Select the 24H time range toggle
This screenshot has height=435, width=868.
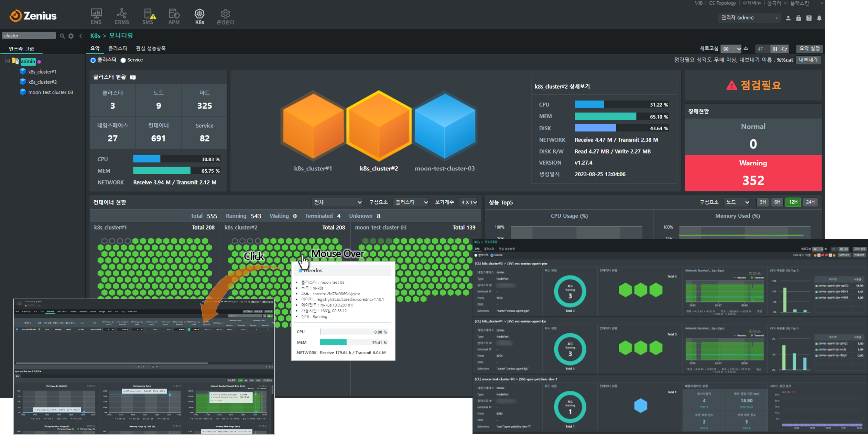pyautogui.click(x=810, y=202)
